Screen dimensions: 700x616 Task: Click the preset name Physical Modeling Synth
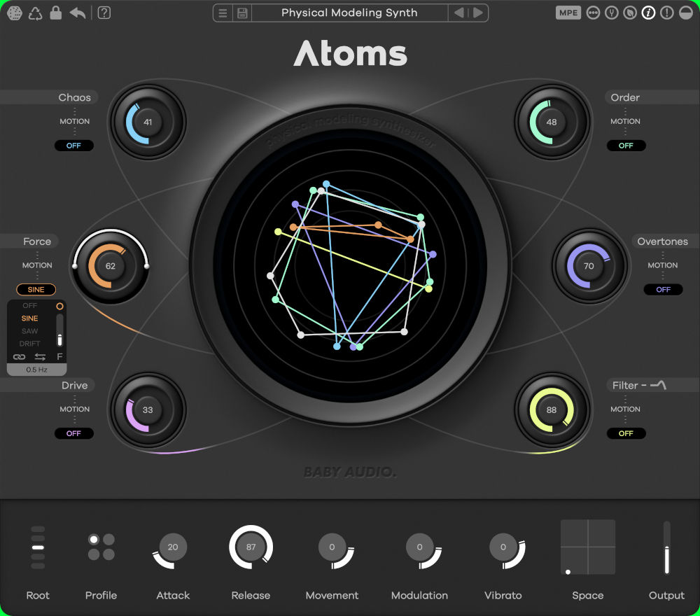(349, 13)
